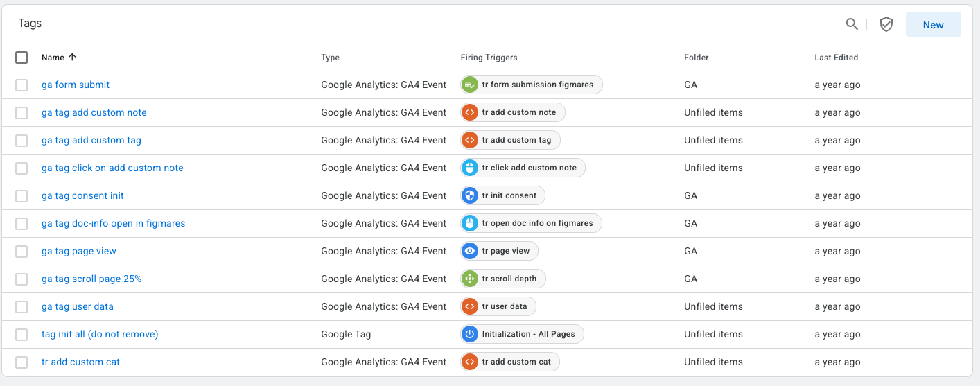Open the ga tag consent init link
This screenshot has height=386, width=980.
point(82,195)
